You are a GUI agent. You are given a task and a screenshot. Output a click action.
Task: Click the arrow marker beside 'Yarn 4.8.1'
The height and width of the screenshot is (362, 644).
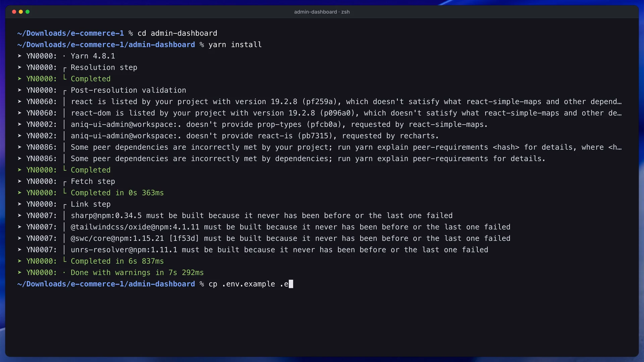coord(19,56)
